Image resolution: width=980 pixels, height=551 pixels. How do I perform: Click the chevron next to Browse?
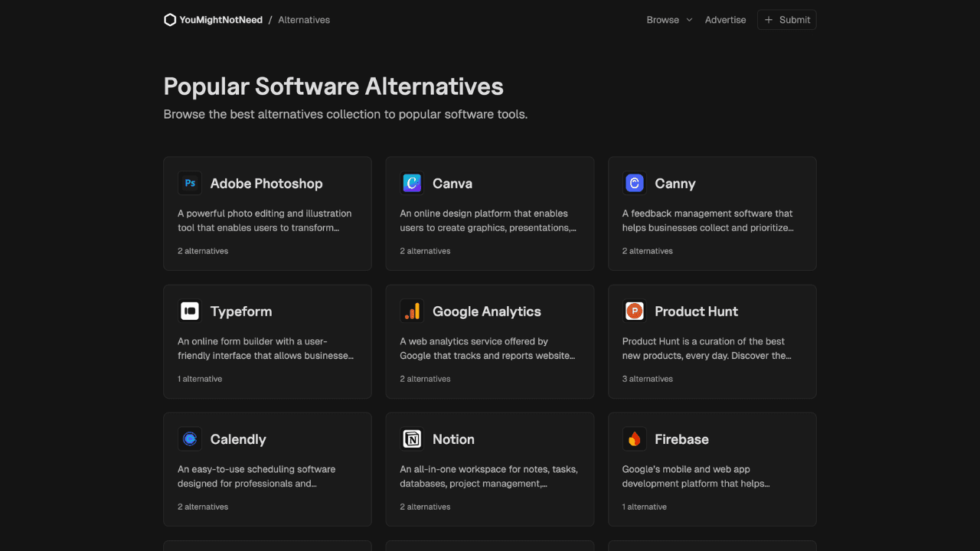click(x=688, y=20)
